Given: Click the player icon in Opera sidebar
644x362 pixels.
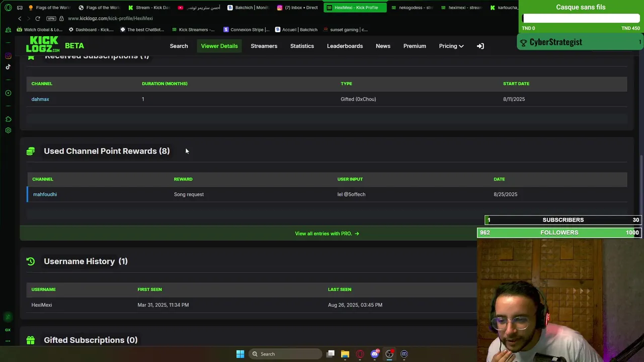Looking at the screenshot, I should pos(8,93).
